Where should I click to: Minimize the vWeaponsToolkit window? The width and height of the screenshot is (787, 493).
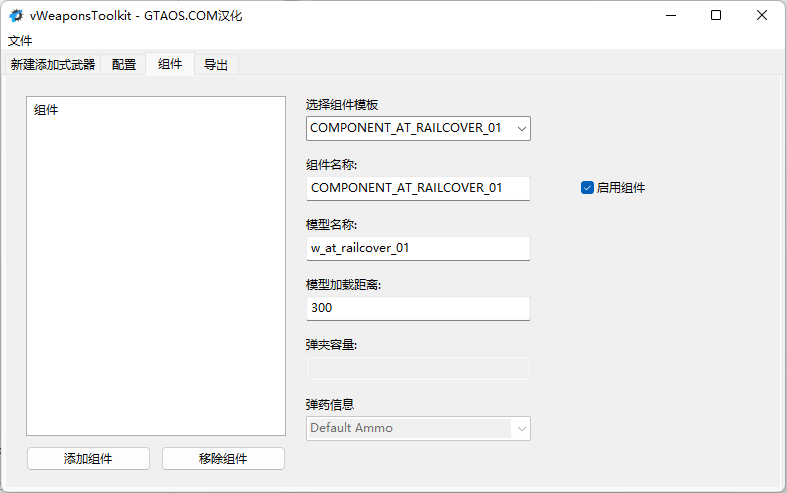pyautogui.click(x=670, y=16)
